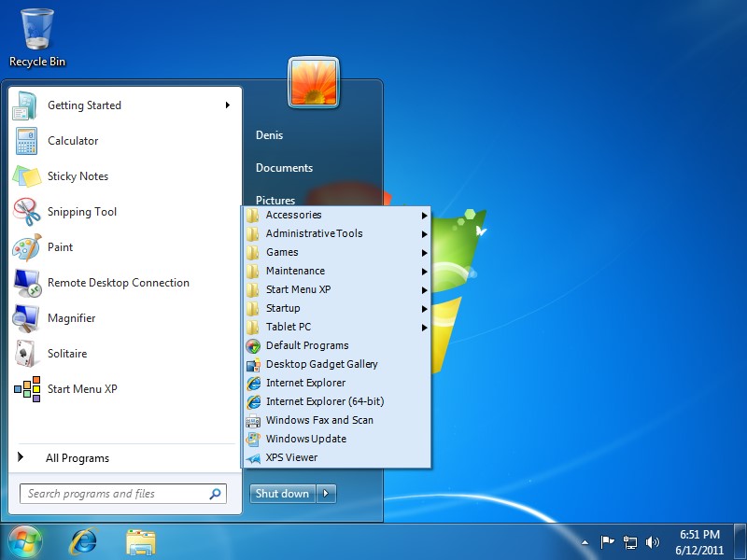Click the Show desktop strip beside the clock

click(740, 542)
